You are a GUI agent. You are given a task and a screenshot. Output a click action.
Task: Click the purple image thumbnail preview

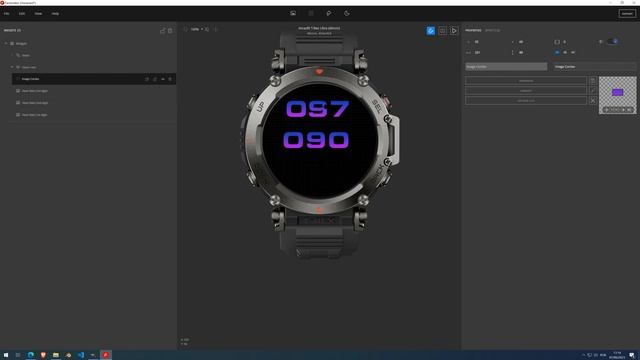point(618,92)
